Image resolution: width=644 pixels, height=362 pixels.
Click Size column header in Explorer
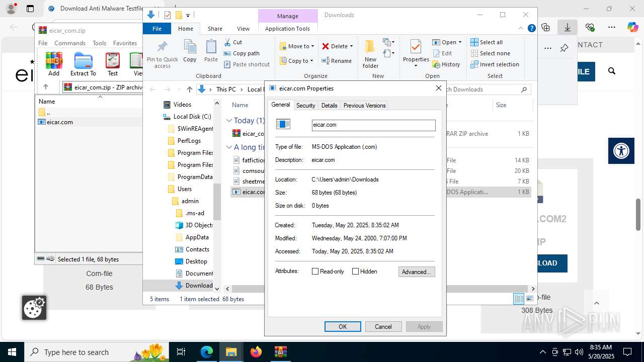[x=501, y=105]
